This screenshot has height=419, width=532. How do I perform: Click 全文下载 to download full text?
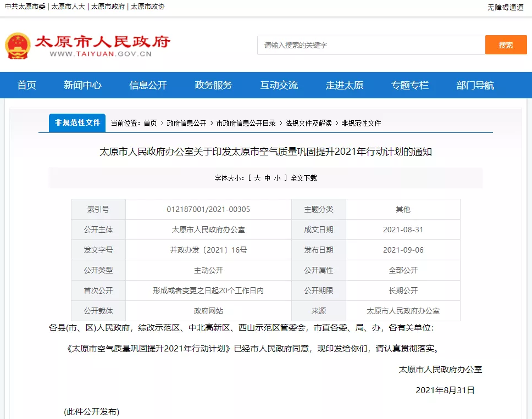304,178
